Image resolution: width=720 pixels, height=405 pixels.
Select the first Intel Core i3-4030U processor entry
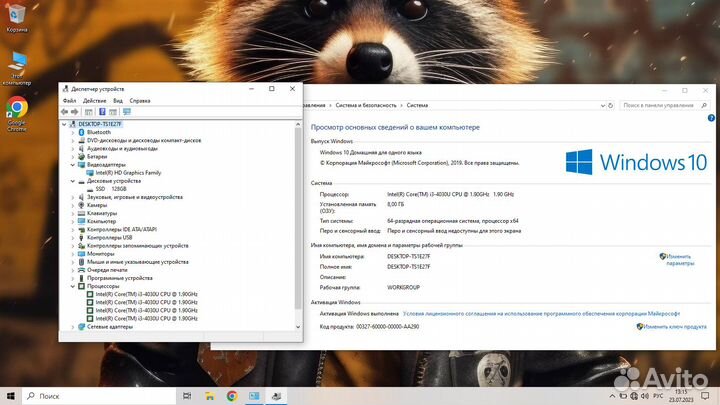146,294
